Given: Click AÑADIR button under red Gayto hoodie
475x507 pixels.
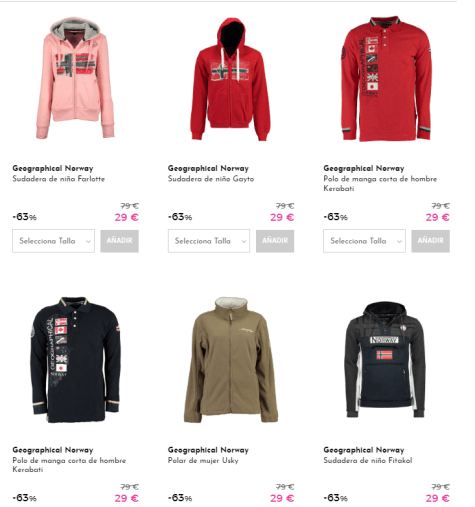Looking at the screenshot, I should (275, 241).
